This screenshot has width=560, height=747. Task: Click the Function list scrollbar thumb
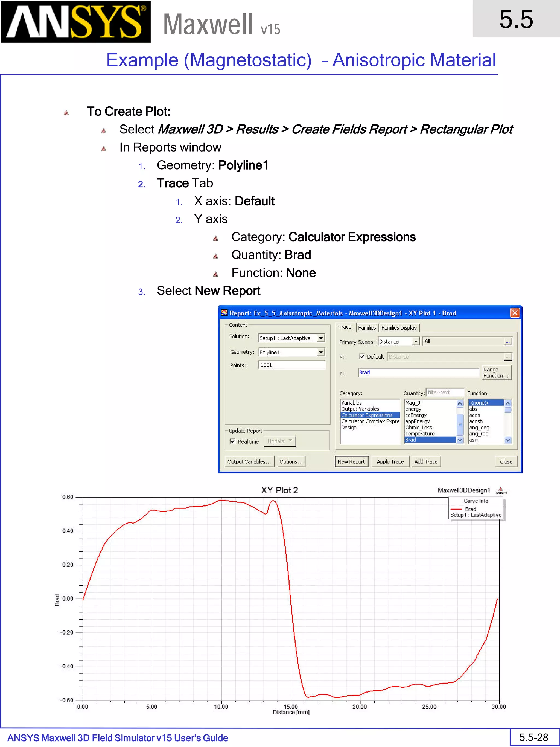click(507, 410)
